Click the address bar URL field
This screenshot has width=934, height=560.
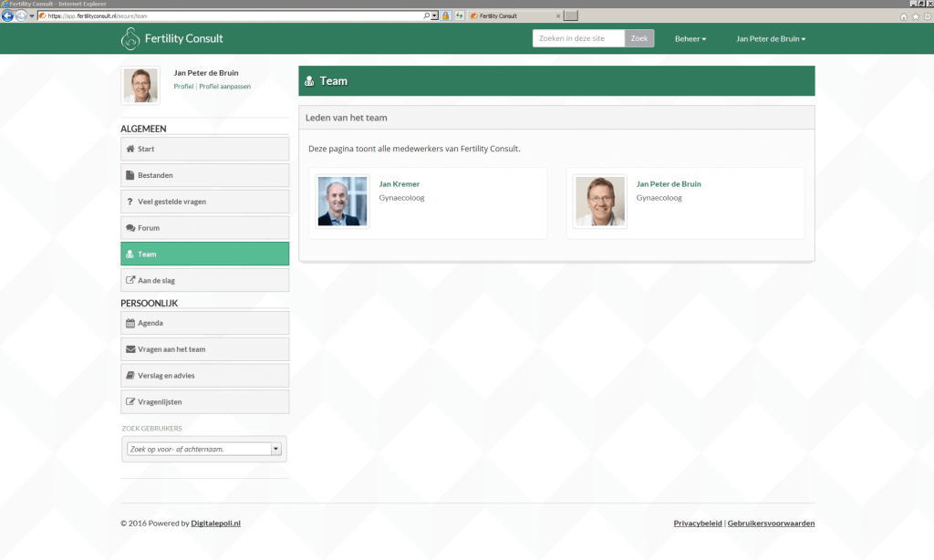tap(233, 16)
